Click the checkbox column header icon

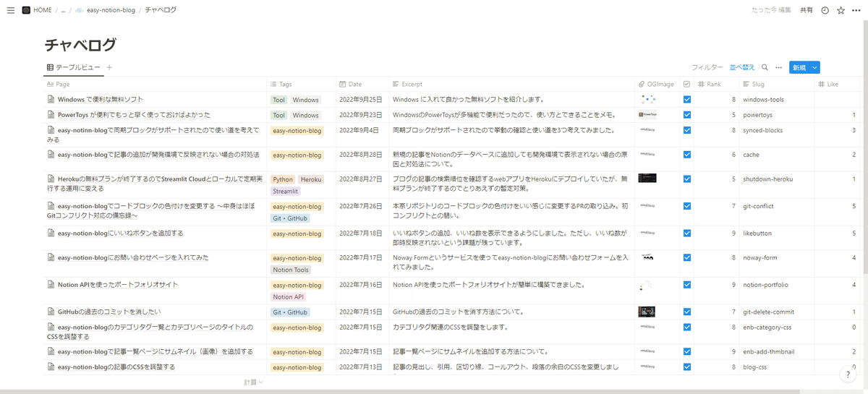[x=686, y=85]
